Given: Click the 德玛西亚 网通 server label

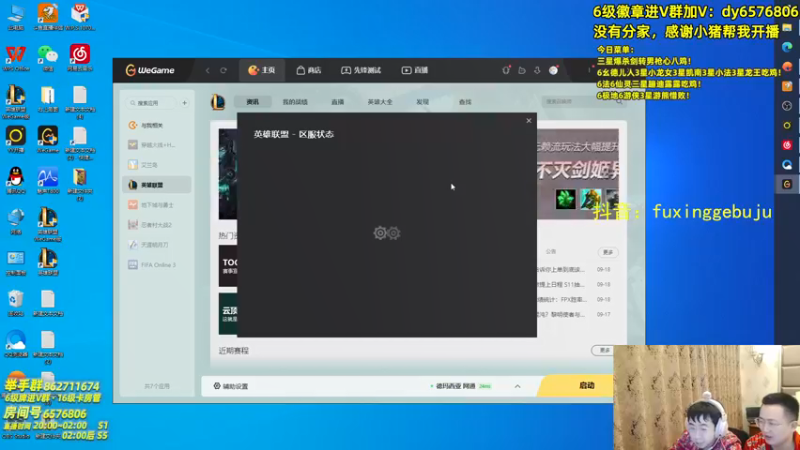Looking at the screenshot, I should coord(455,386).
